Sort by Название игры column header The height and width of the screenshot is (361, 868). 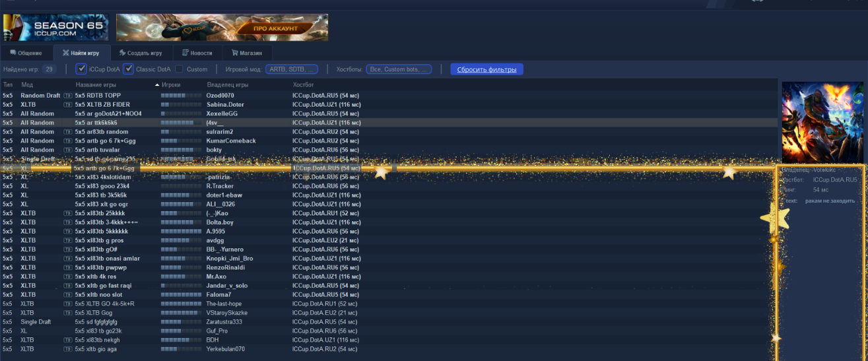point(96,85)
